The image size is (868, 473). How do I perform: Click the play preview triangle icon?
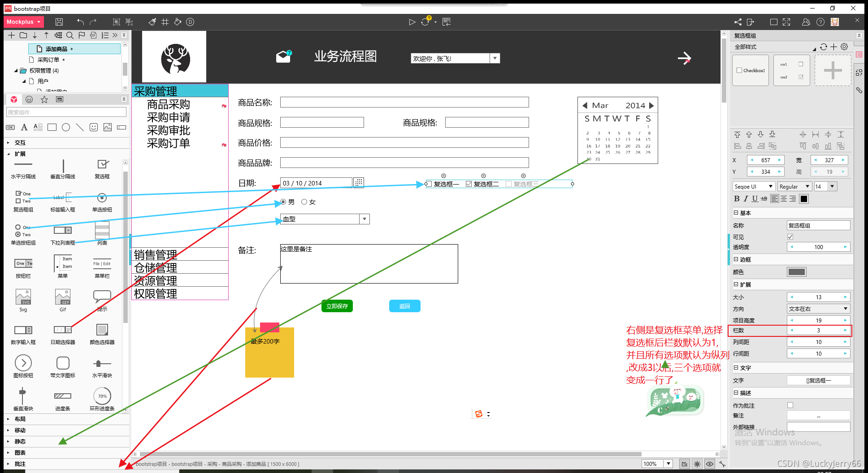coord(412,22)
